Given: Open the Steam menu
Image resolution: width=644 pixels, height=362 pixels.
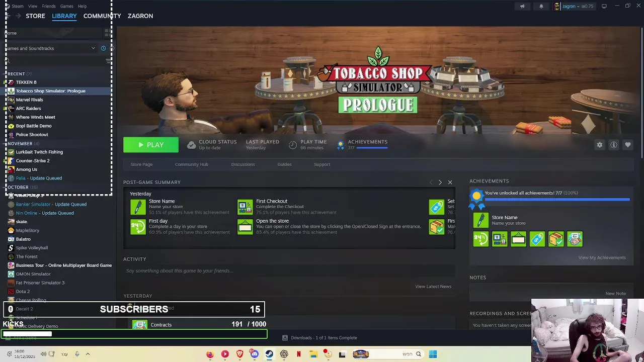Looking at the screenshot, I should pos(18,6).
